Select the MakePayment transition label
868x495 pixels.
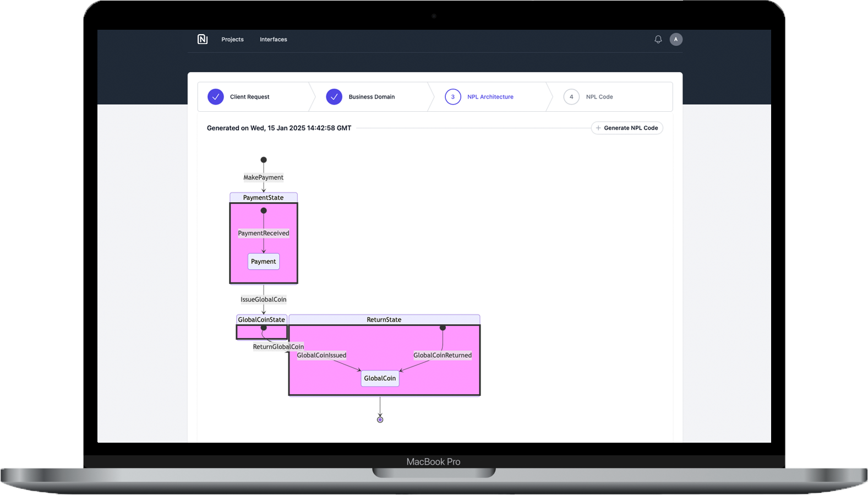coord(264,177)
